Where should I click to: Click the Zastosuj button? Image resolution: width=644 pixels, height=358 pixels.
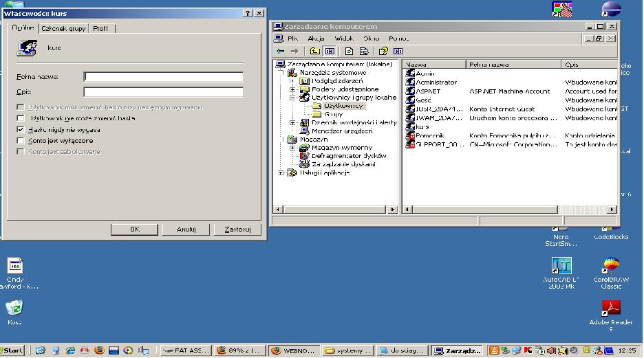pyautogui.click(x=237, y=229)
